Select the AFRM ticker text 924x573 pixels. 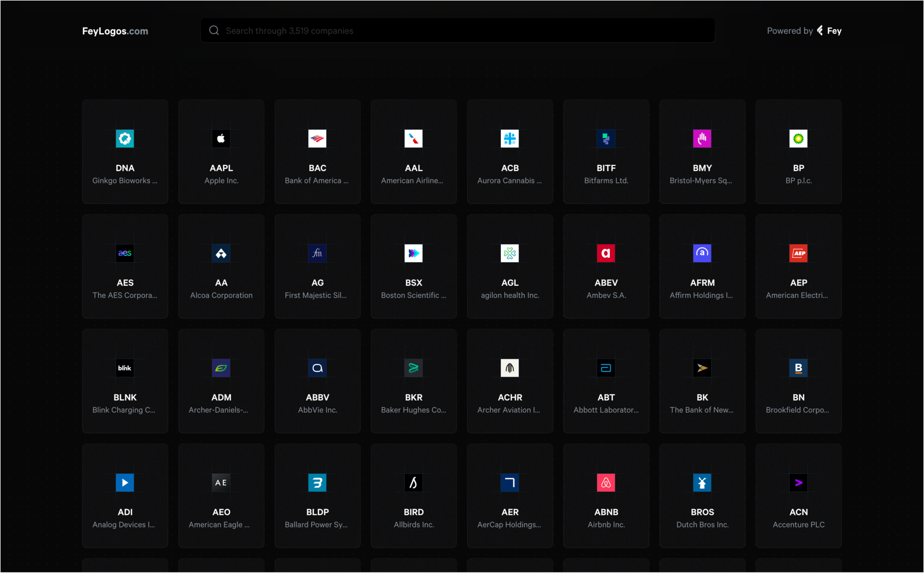pos(702,283)
